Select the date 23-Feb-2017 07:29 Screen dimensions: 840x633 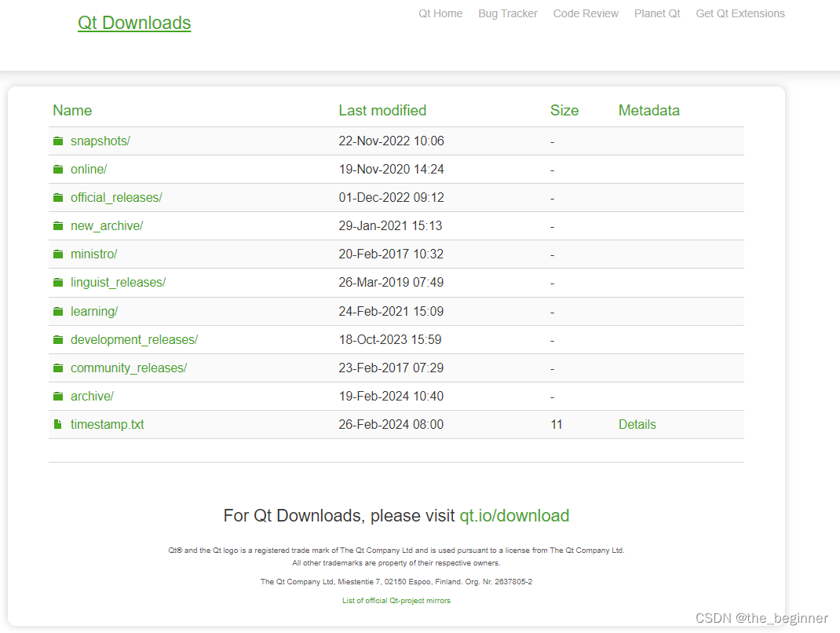point(391,368)
